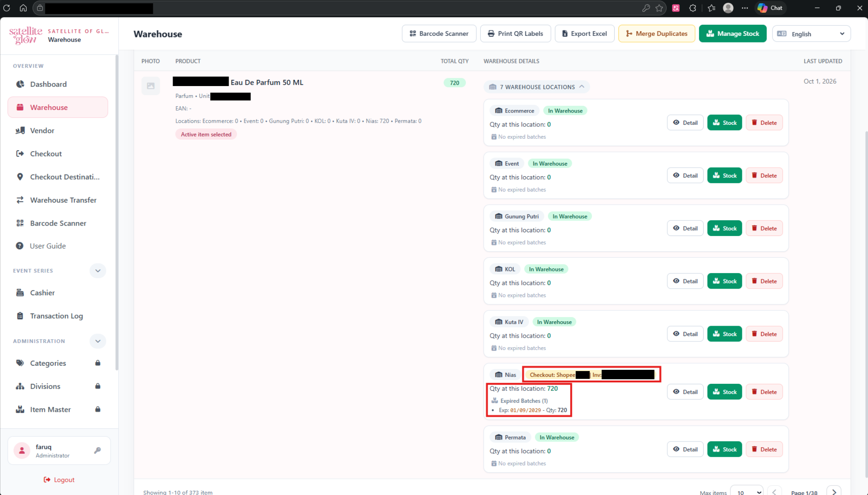Click the key icon next to faruq
The height and width of the screenshot is (495, 868).
(x=98, y=450)
